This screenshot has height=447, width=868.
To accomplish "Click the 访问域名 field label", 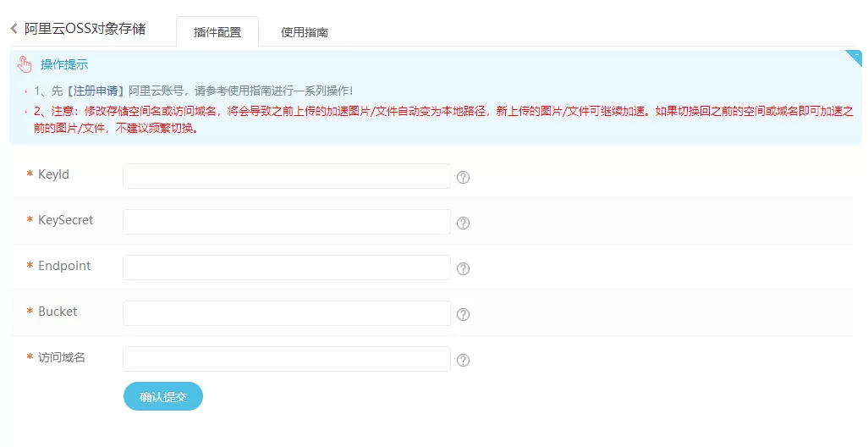I will tap(62, 357).
